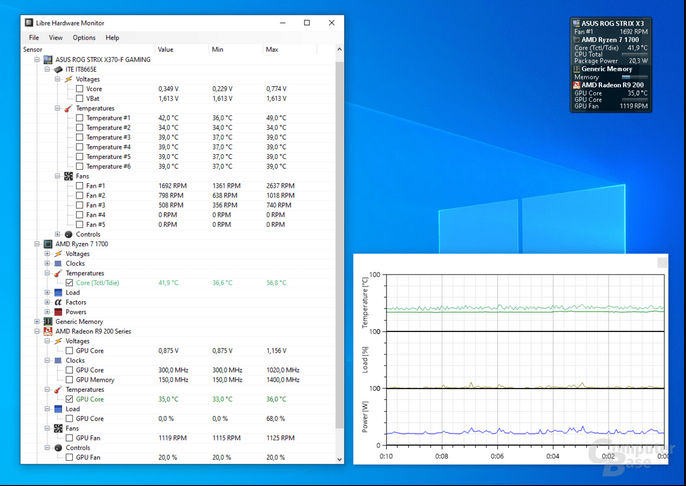Enable the Vcore checkbox
The width and height of the screenshot is (686, 486).
point(79,89)
